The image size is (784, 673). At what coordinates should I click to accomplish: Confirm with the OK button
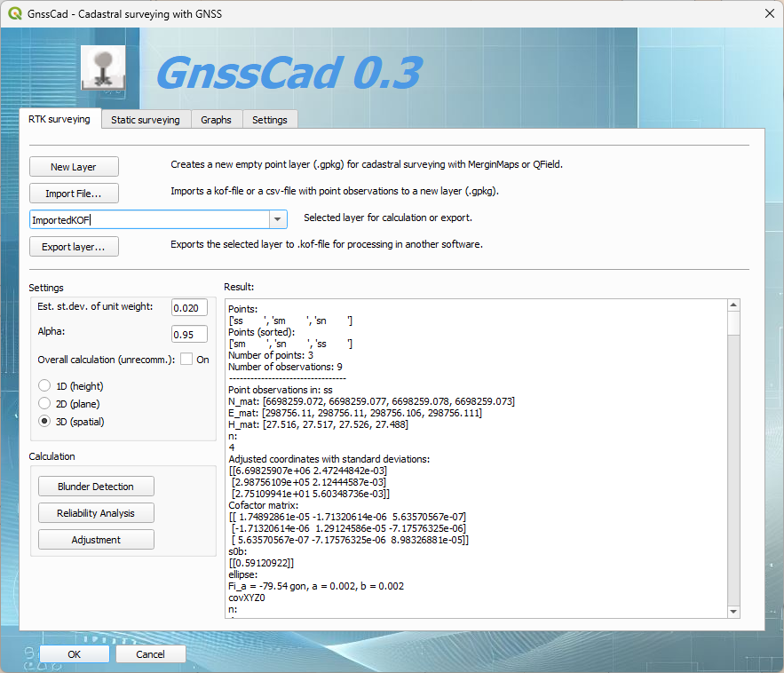74,654
